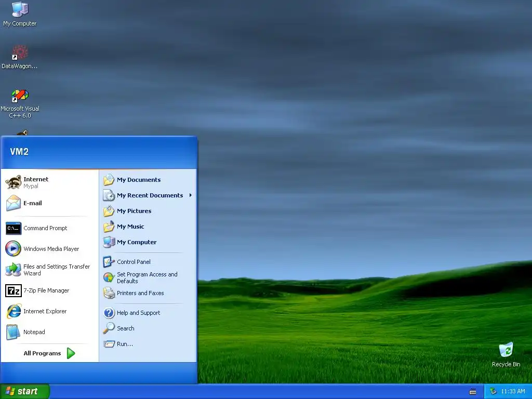Click Mypal subtitle under Internet
This screenshot has height=399, width=532.
tap(31, 187)
